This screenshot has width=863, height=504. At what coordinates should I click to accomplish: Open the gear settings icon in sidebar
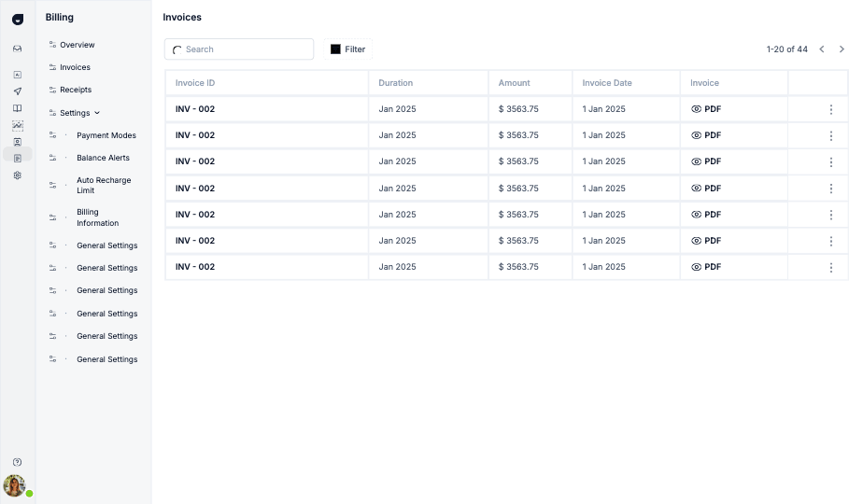[18, 175]
